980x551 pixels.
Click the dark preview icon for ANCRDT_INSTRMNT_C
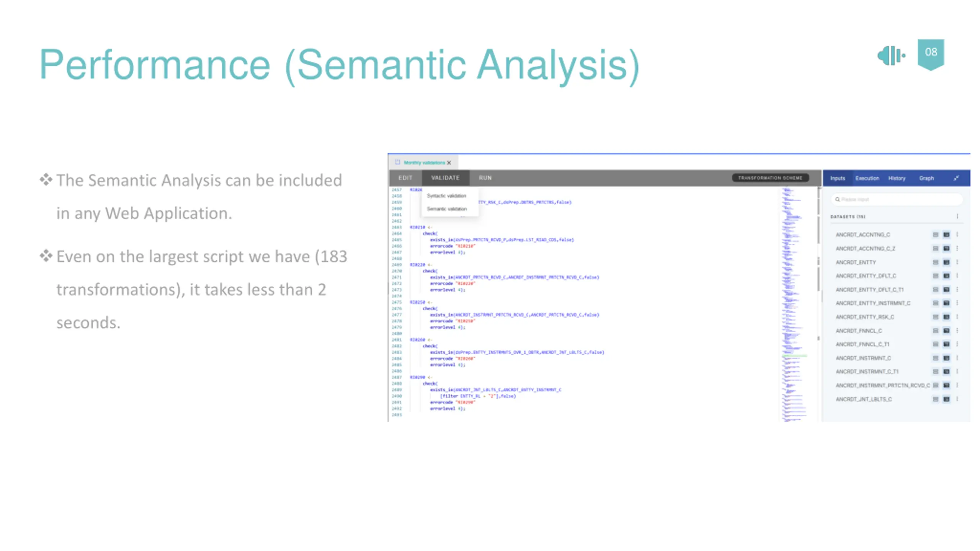pyautogui.click(x=946, y=358)
